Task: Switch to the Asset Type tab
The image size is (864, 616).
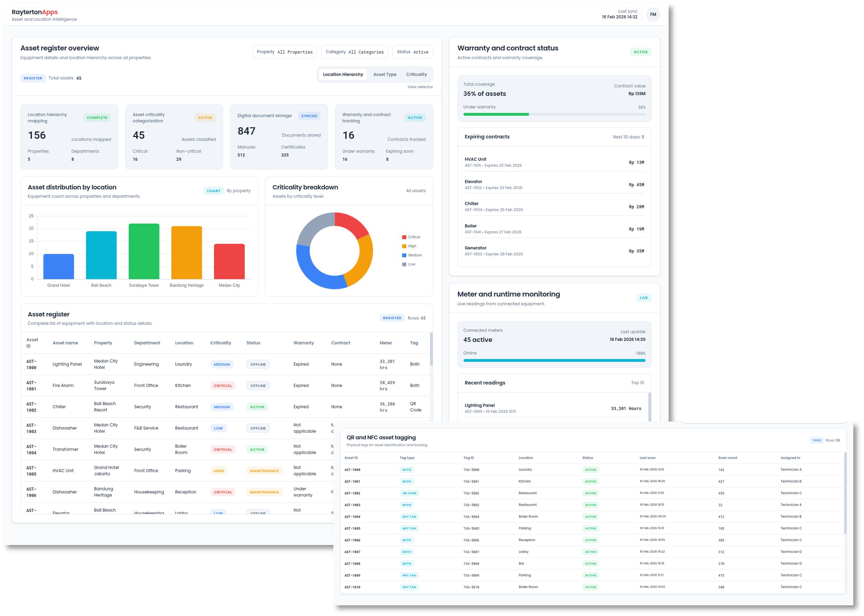Action: [384, 74]
